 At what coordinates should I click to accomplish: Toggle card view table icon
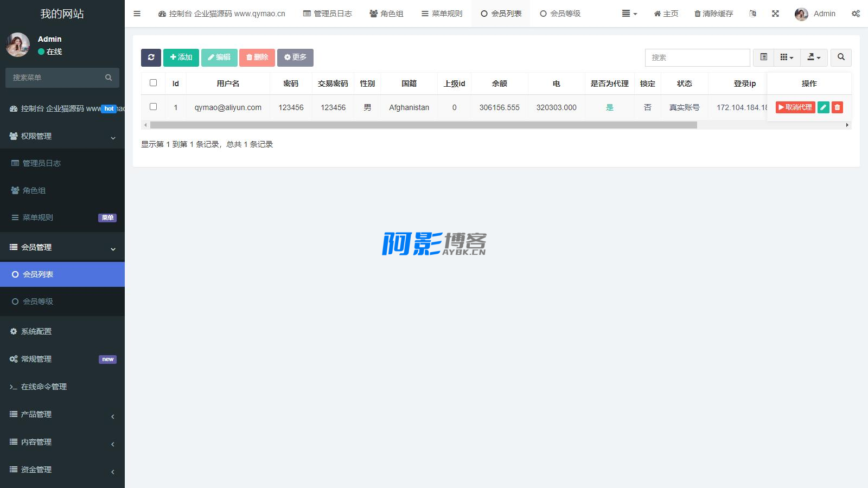[x=763, y=57]
